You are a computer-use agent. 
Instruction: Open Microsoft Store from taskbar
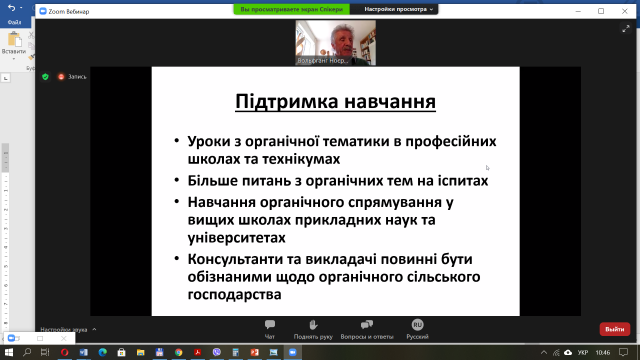121,352
